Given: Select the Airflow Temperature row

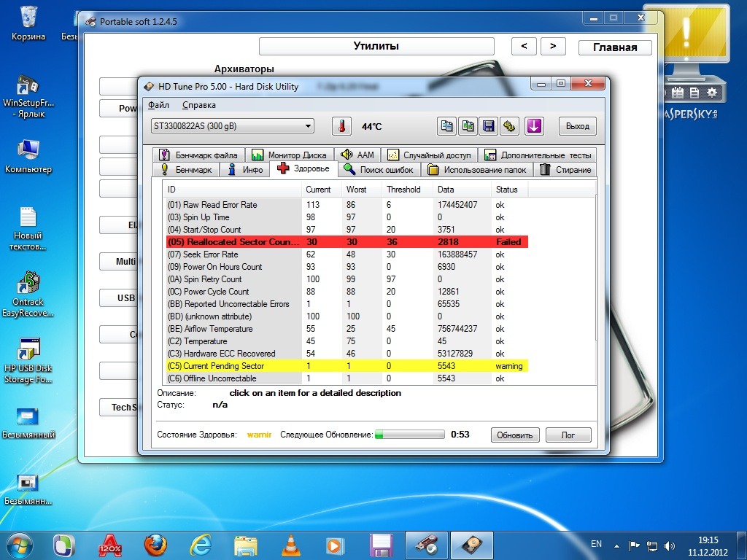Looking at the screenshot, I should coord(347,329).
